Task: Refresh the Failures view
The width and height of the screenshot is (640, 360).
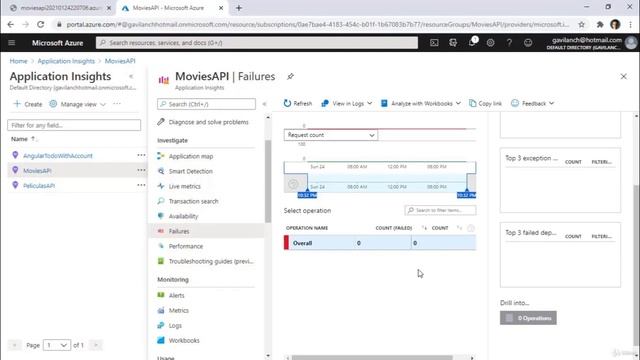Action: pos(298,104)
